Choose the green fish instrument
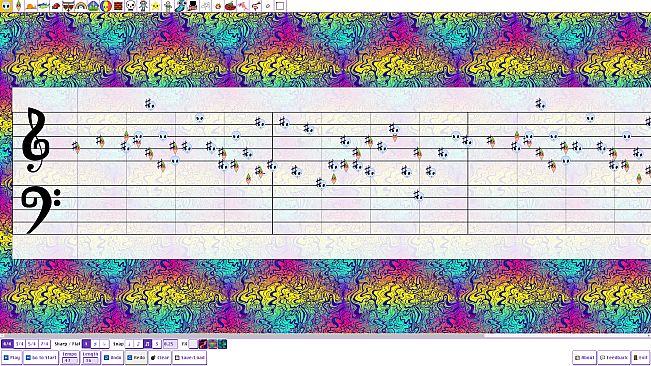 (x=43, y=6)
